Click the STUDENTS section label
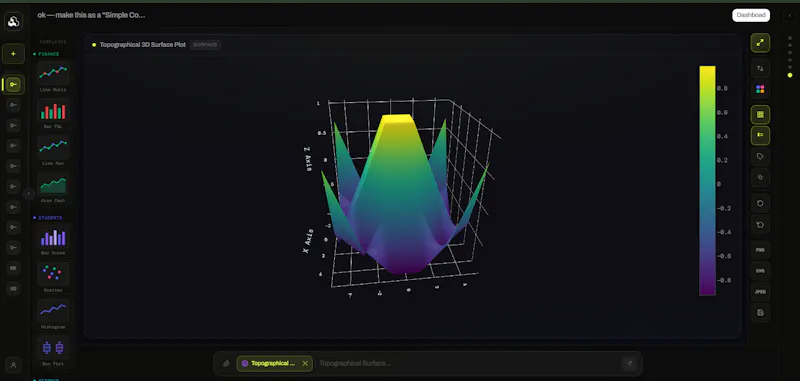Image resolution: width=800 pixels, height=381 pixels. tap(50, 218)
